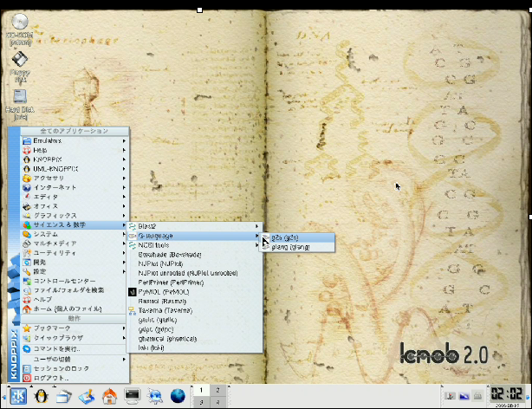
Task: Open the UML-KNOPPIX menu category
Action: coord(75,169)
